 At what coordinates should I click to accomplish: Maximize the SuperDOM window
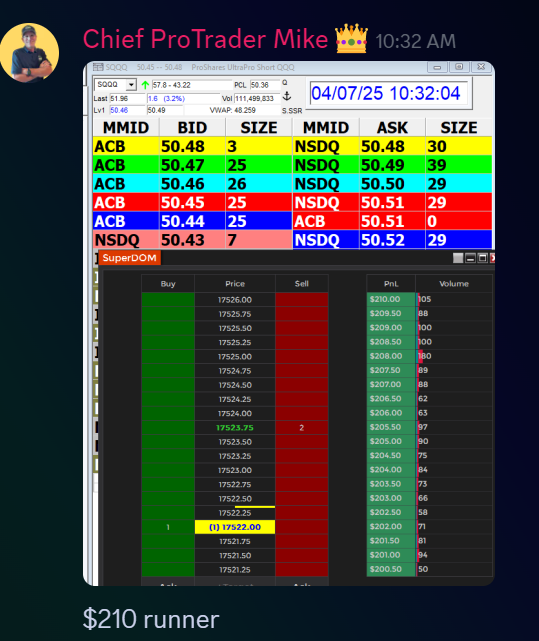(x=483, y=258)
